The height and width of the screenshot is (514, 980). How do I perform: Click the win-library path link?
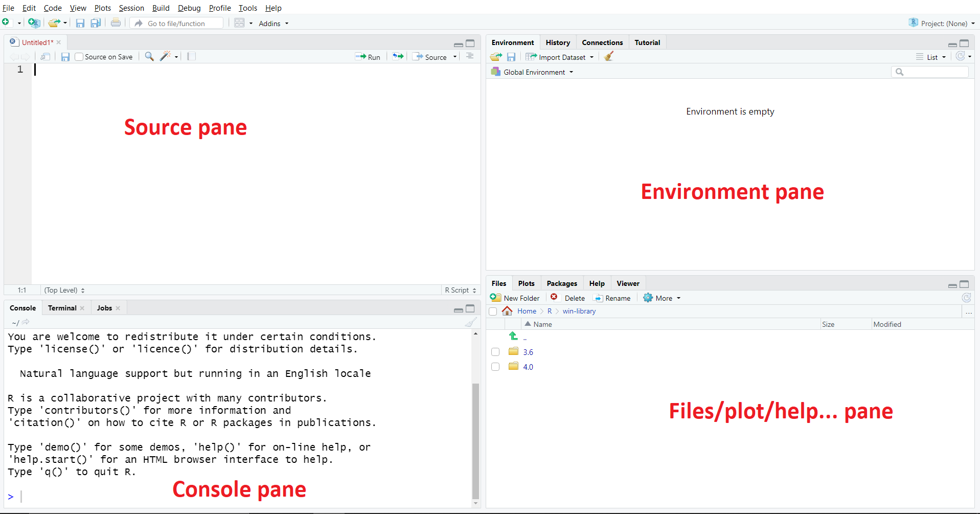(x=579, y=311)
